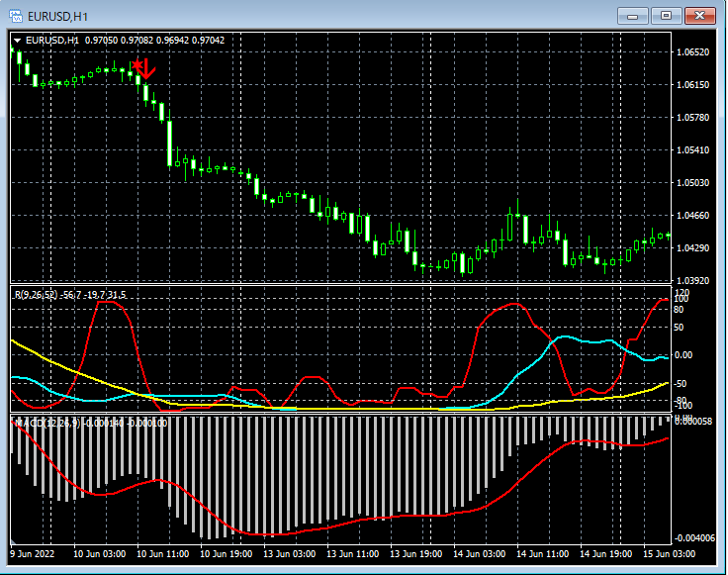This screenshot has height=575, width=728.
Task: Click the 50 level on the oscillator scale
Action: pyautogui.click(x=679, y=328)
